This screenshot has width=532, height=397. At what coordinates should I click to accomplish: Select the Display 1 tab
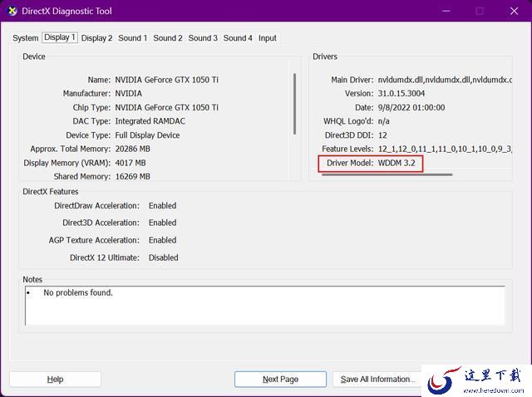click(60, 37)
